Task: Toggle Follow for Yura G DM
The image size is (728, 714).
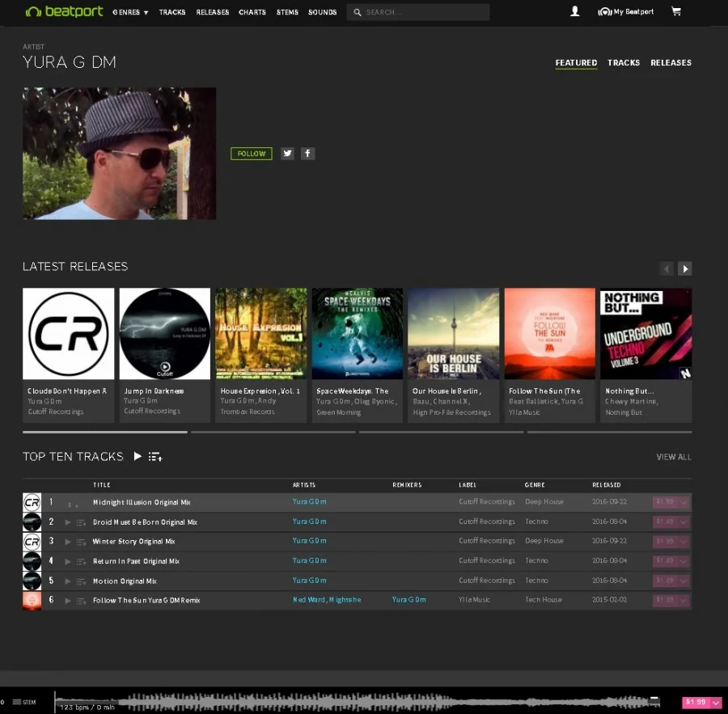Action: point(251,154)
